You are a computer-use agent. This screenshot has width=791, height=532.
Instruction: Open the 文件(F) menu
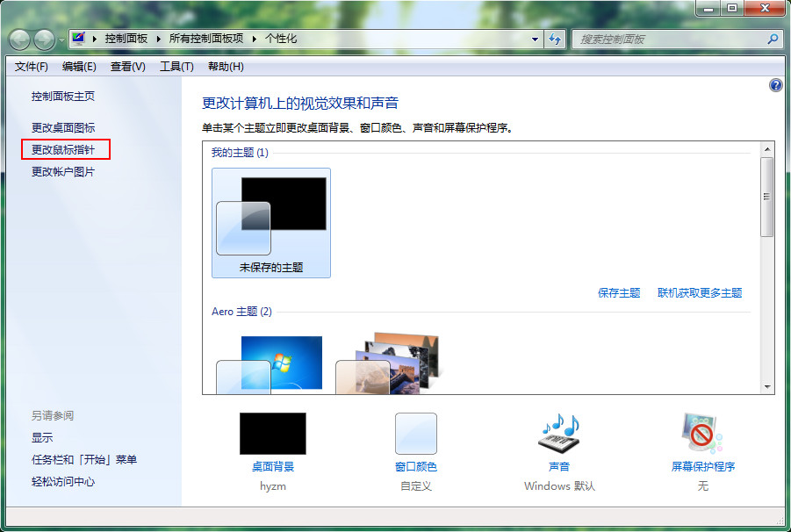point(32,67)
